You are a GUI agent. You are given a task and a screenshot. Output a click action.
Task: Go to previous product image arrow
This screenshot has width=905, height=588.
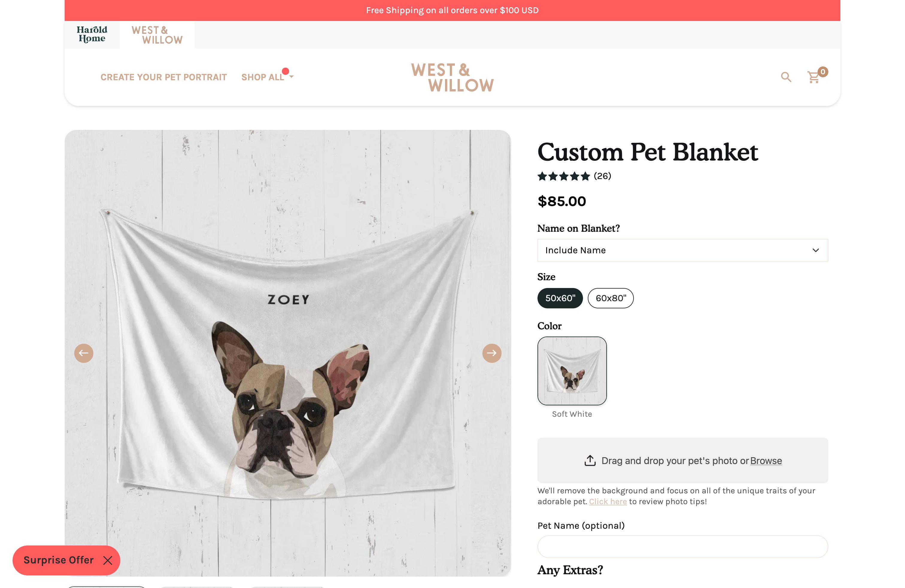pyautogui.click(x=84, y=353)
